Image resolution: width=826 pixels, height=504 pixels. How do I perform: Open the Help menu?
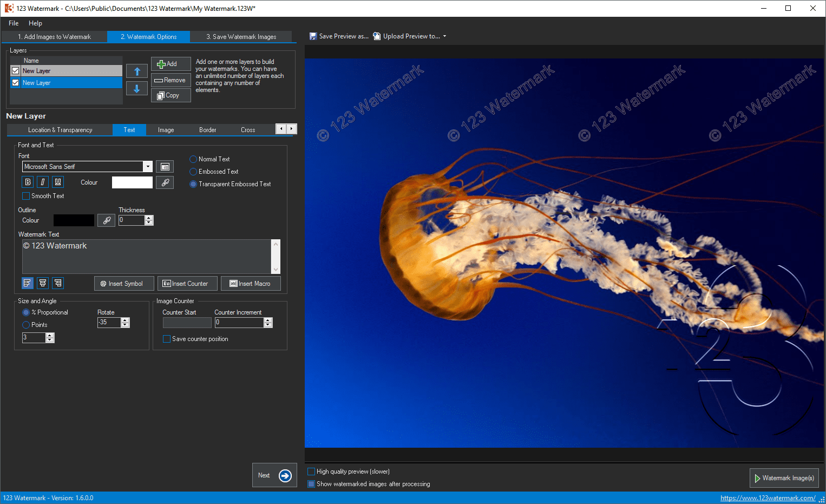pyautogui.click(x=35, y=23)
